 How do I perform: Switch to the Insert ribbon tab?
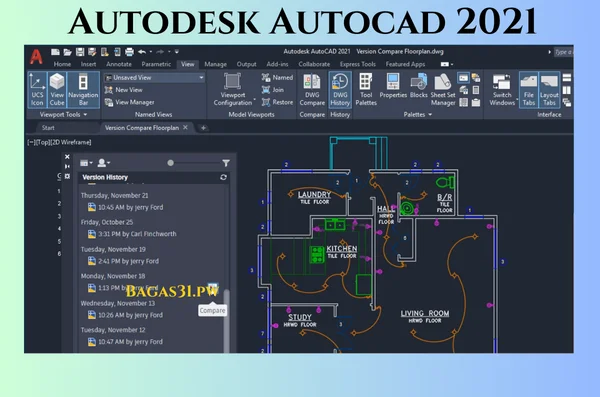point(88,64)
